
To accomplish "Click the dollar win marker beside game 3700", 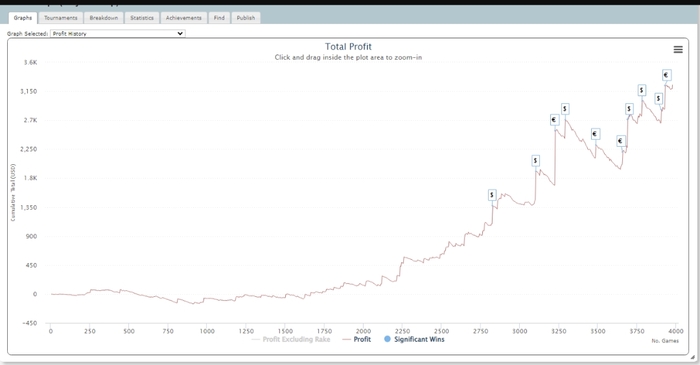I will 629,109.
